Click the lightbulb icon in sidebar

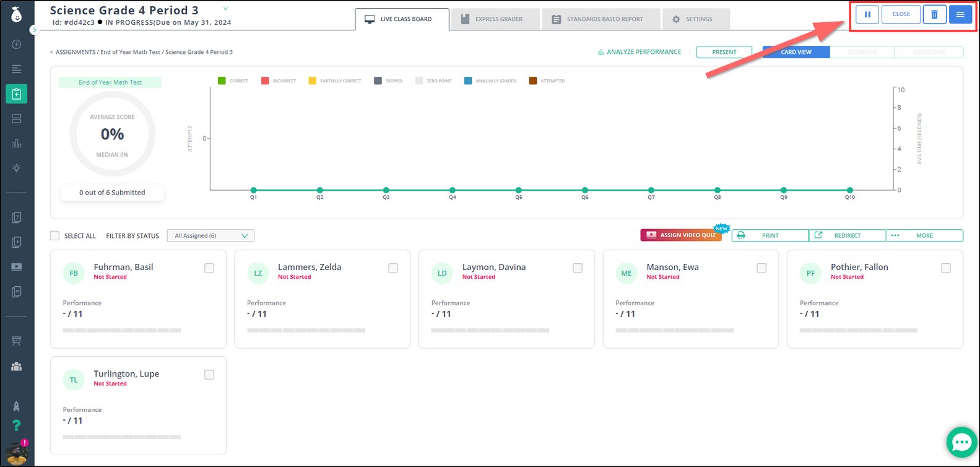[16, 168]
